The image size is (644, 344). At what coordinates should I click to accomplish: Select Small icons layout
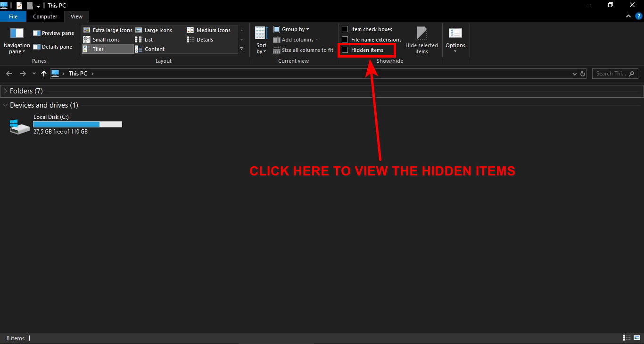click(102, 40)
